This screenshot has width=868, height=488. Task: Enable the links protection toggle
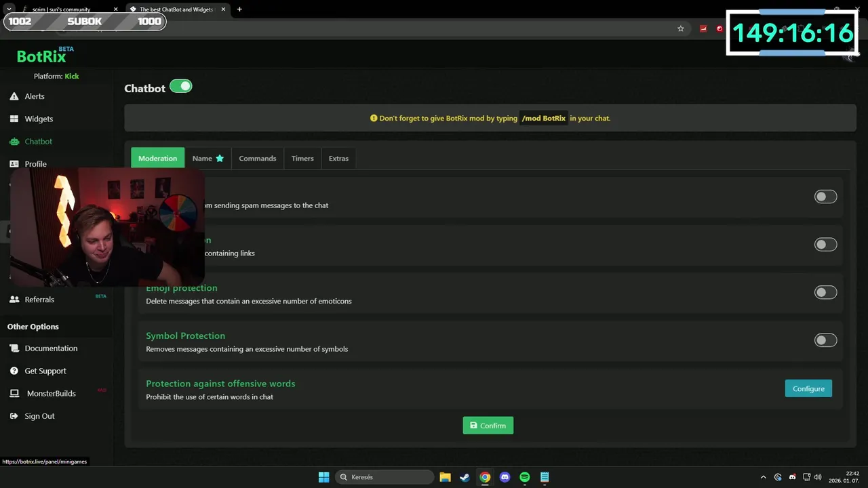(x=825, y=245)
